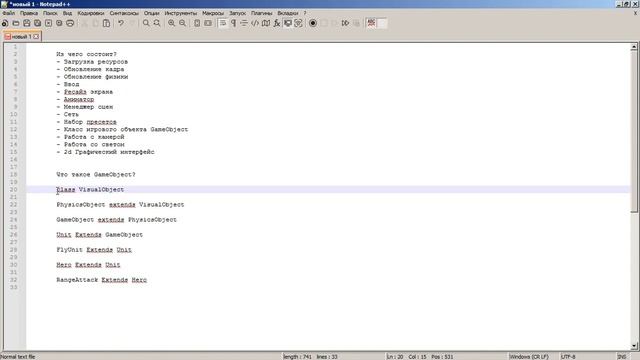Click text 'PhysicsObject extends VisualObject'
Viewport: 640px width, 360px height.
tap(120, 204)
